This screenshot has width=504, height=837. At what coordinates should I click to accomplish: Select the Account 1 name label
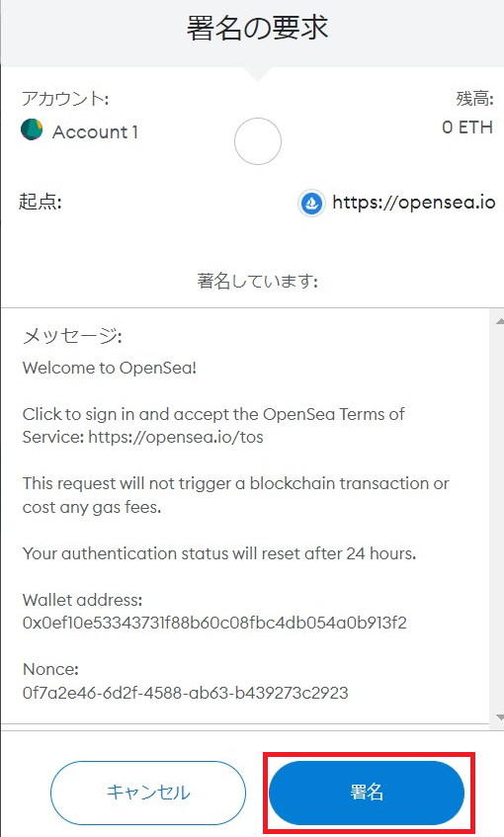point(95,131)
